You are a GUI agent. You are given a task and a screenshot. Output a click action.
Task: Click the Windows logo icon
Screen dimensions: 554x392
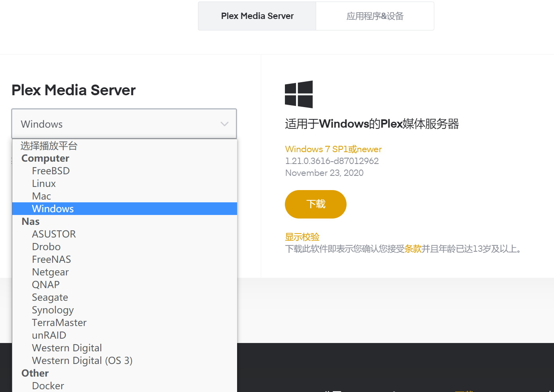click(x=299, y=94)
